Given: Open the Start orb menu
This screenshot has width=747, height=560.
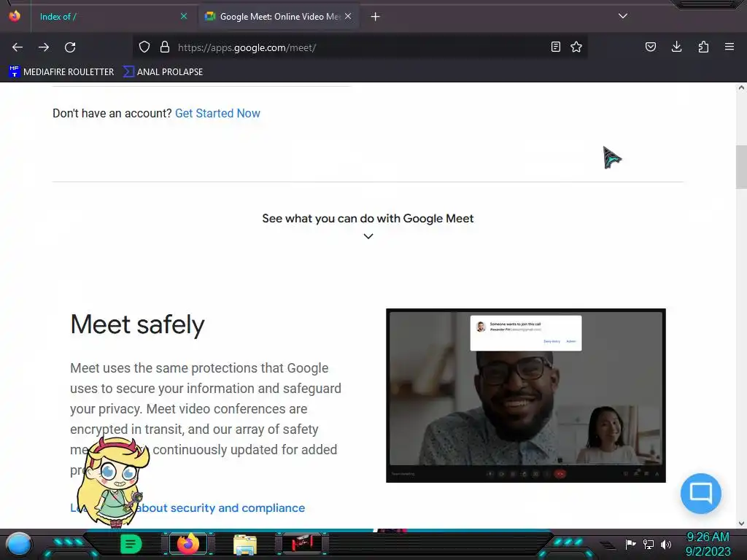Looking at the screenshot, I should (18, 544).
